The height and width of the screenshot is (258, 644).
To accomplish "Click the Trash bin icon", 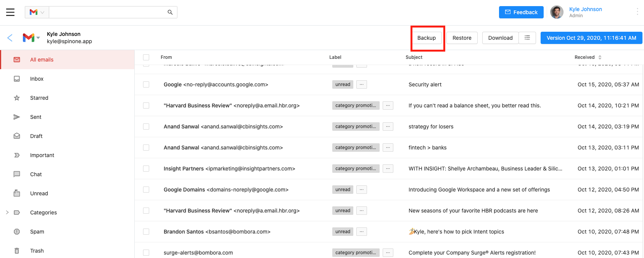I will [x=17, y=251].
